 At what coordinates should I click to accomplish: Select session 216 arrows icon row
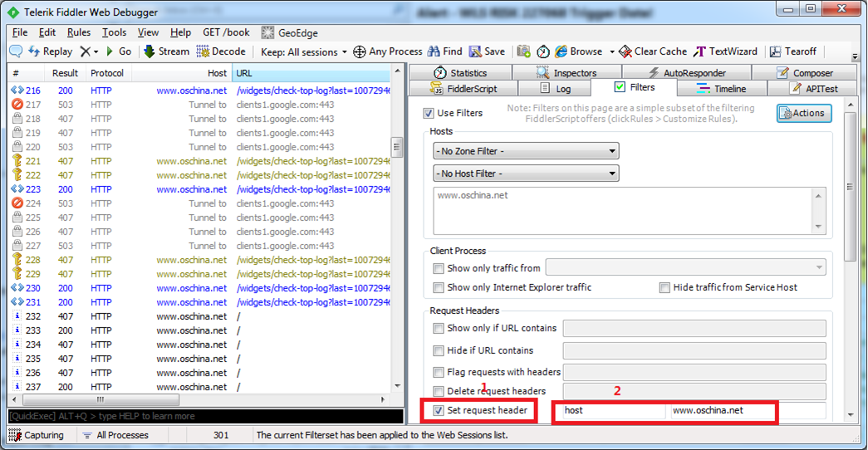199,90
